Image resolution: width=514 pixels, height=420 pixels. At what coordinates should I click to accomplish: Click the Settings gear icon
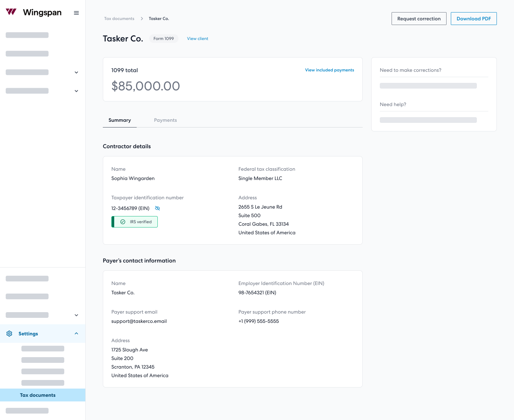coord(9,334)
